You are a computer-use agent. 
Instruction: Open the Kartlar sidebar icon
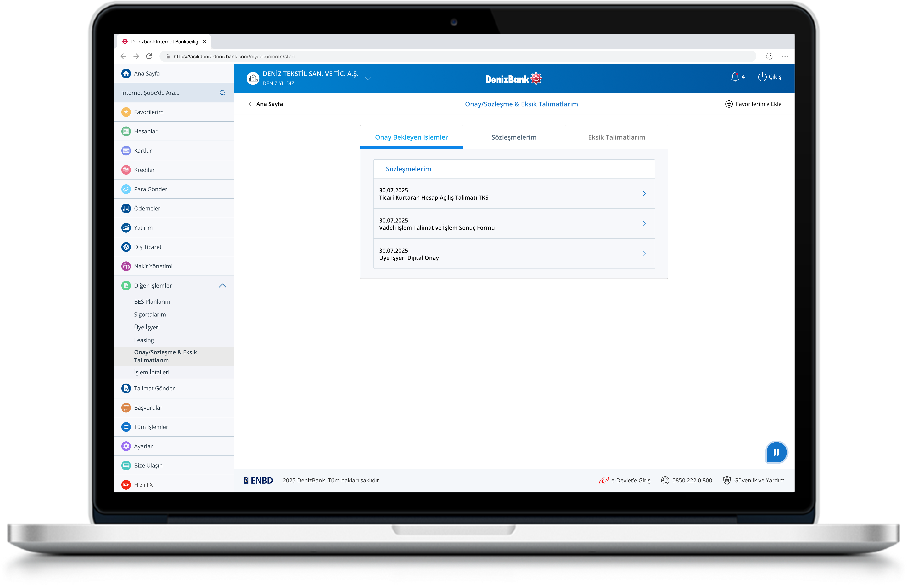(126, 151)
